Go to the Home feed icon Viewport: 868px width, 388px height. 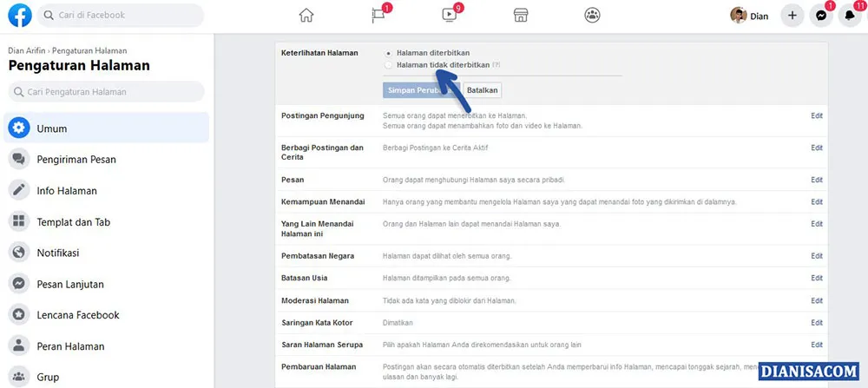point(306,16)
